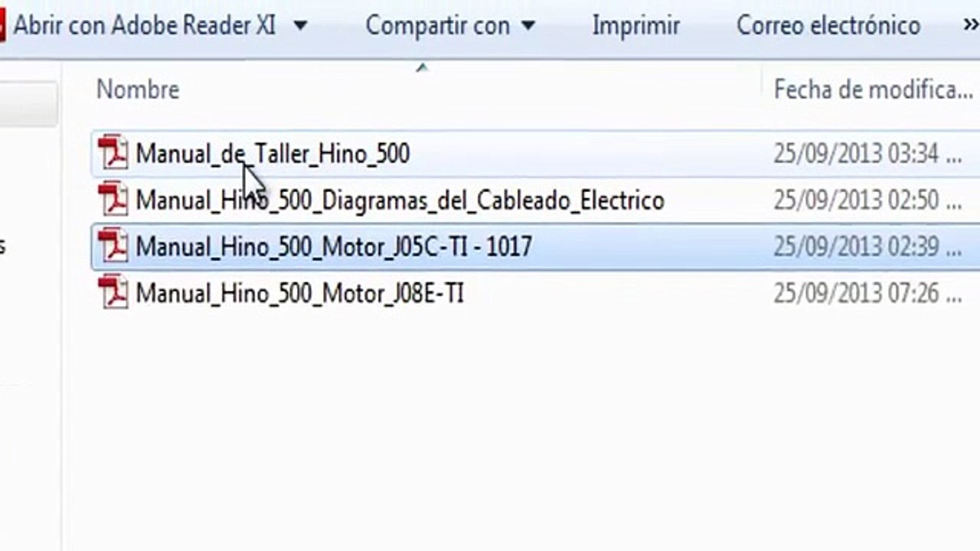Viewport: 980px width, 551px height.
Task: Select file Manual_Hino_500_Motor_J08E-TI
Action: click(299, 293)
